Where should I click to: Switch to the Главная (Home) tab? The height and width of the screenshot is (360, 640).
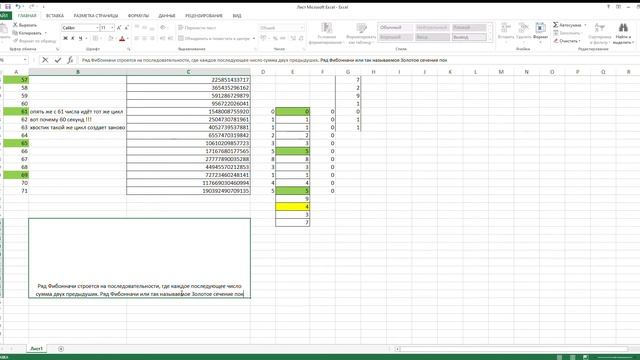27,16
